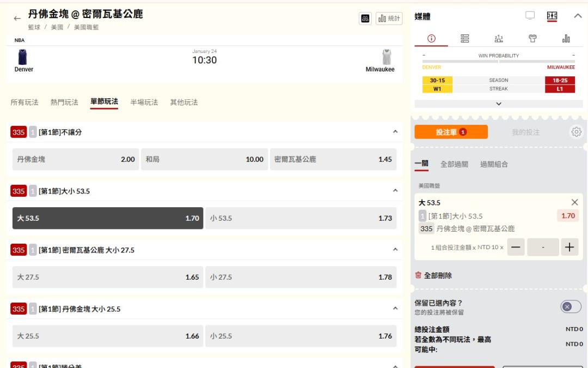Switch media panel to live video screen
The image size is (588, 368).
pos(530,16)
